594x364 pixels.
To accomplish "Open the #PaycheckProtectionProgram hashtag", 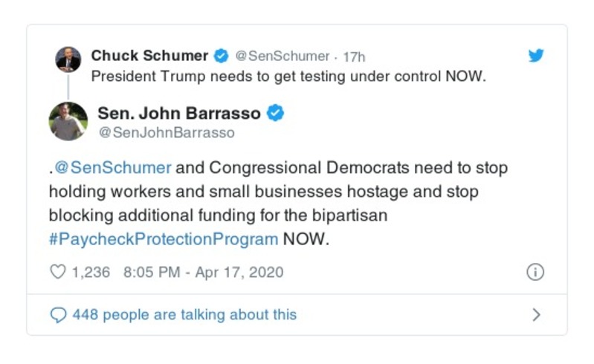I will [164, 239].
